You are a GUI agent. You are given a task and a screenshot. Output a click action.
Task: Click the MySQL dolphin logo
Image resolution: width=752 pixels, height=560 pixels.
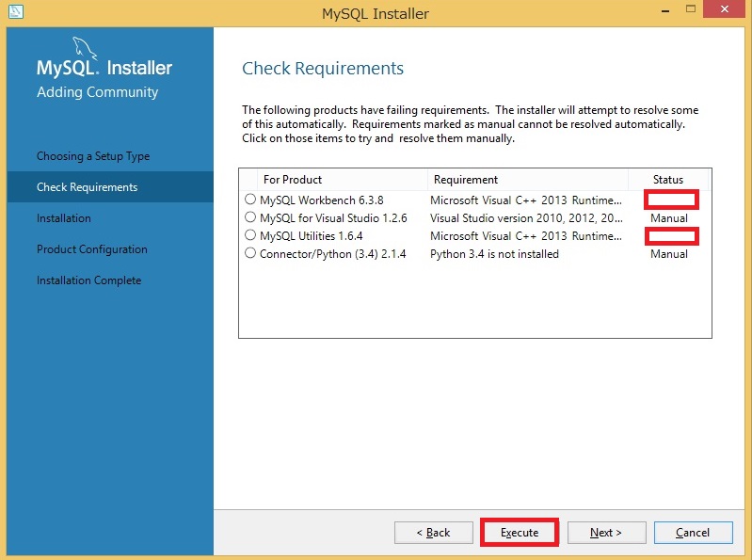(x=85, y=48)
